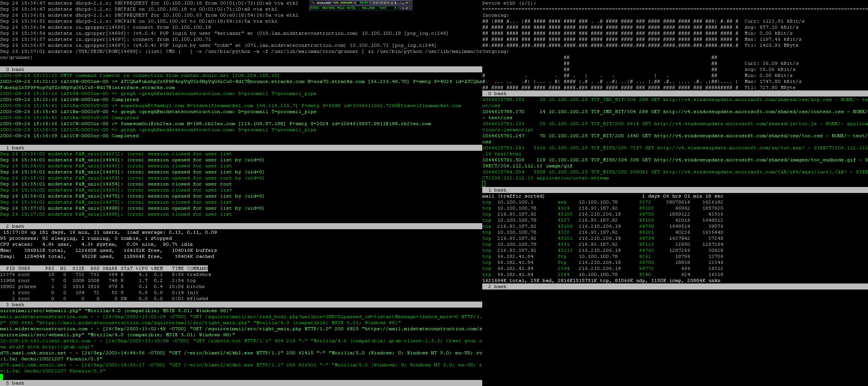The width and height of the screenshot is (868, 386).
Task: Click the Winamp title bar text
Action: (324, 3)
